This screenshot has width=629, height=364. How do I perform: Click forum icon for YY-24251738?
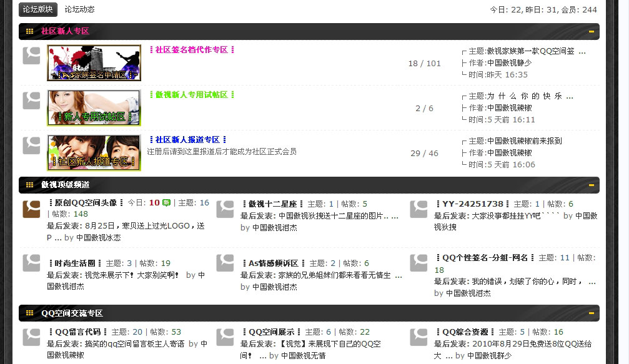419,209
